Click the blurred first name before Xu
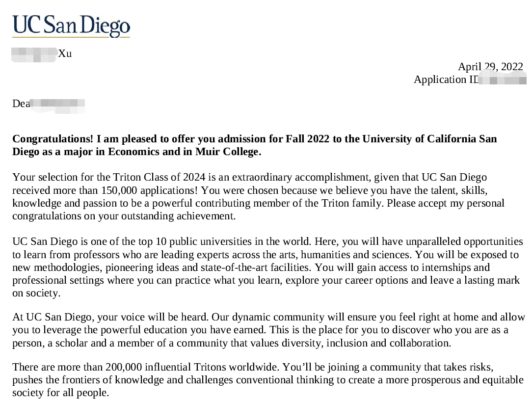532x399 pixels. [33, 53]
